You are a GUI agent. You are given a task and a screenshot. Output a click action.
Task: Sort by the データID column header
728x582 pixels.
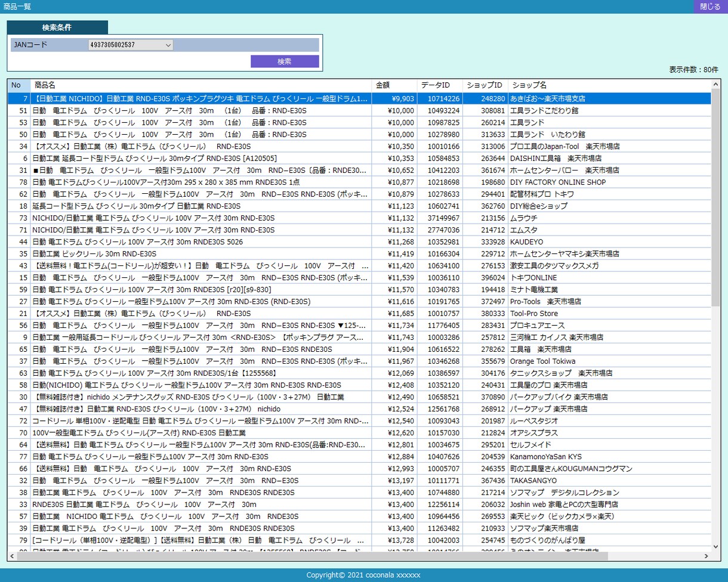[440, 85]
